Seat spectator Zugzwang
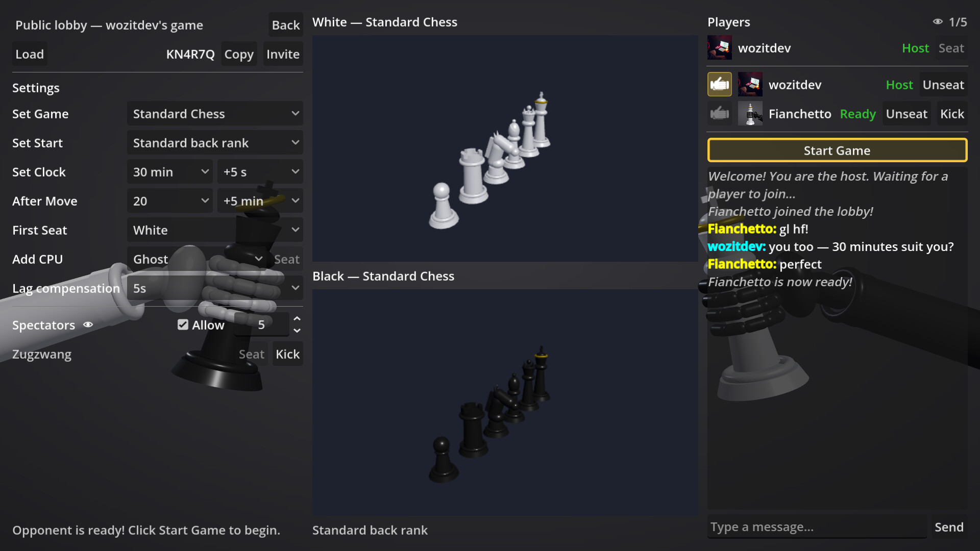Screen dimensions: 980x551 coord(252,354)
